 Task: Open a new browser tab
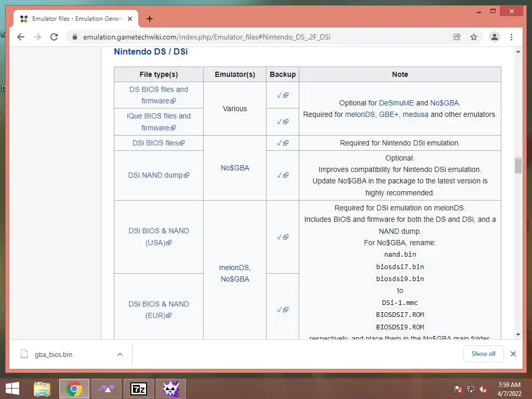point(149,19)
